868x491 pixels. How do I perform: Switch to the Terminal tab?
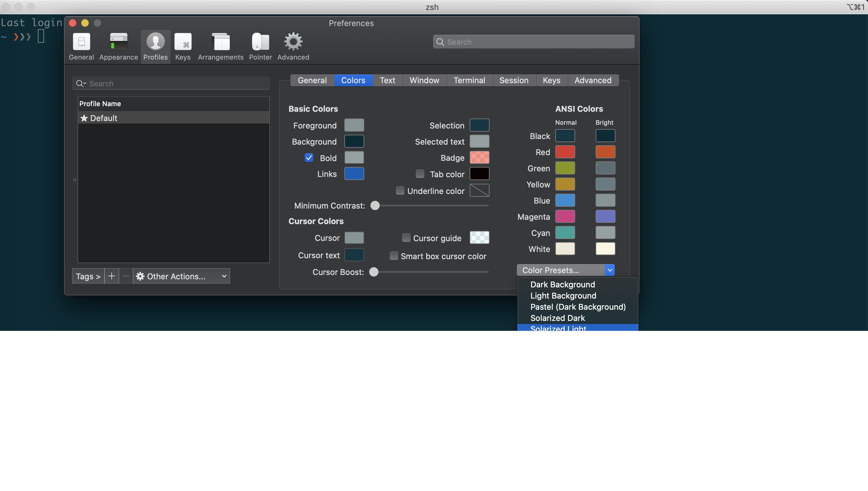click(x=469, y=80)
